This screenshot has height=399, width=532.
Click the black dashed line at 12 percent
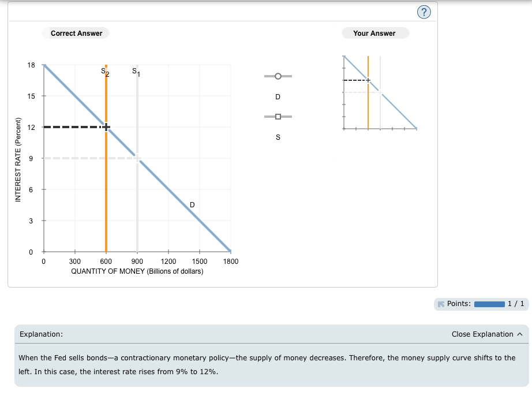pyautogui.click(x=75, y=126)
